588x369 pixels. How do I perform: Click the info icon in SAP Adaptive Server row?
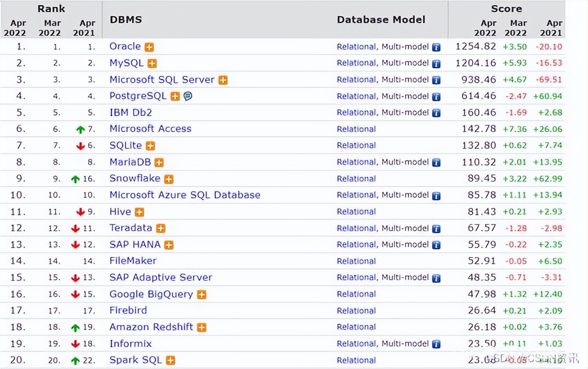[436, 278]
